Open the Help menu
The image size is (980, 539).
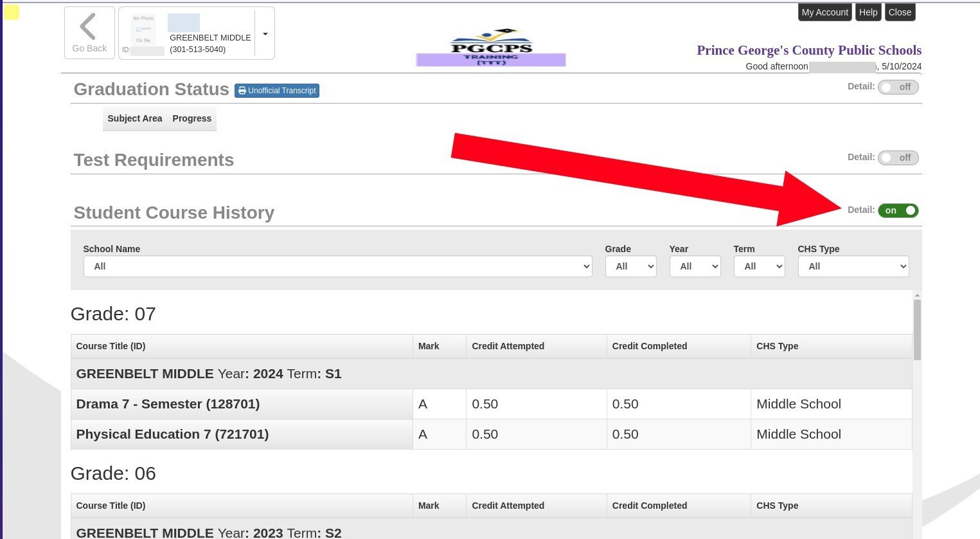pos(868,12)
